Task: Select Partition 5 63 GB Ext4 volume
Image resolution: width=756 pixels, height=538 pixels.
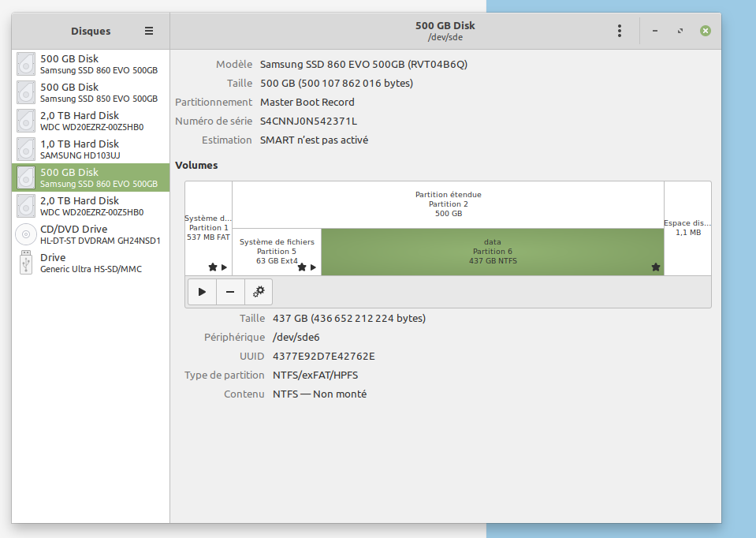Action: coord(277,252)
